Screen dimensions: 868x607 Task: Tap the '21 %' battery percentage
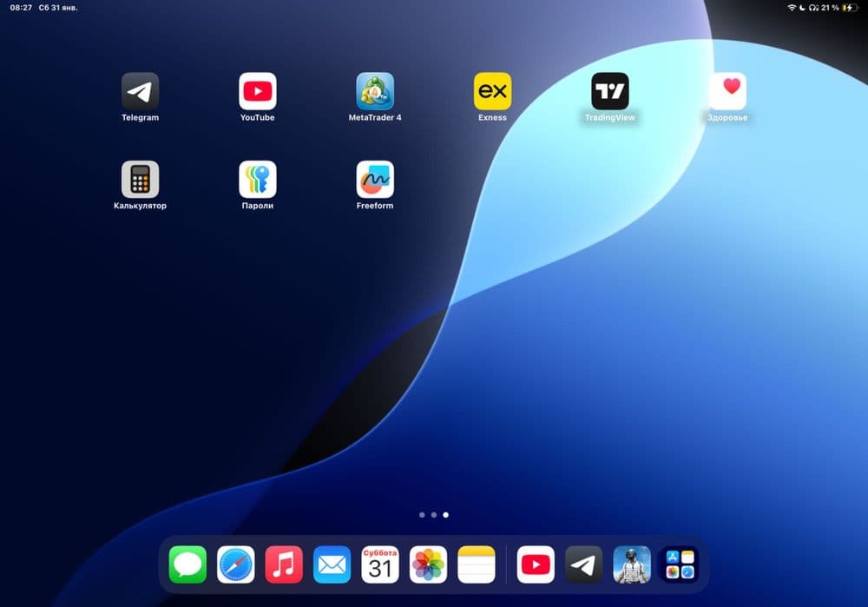830,8
